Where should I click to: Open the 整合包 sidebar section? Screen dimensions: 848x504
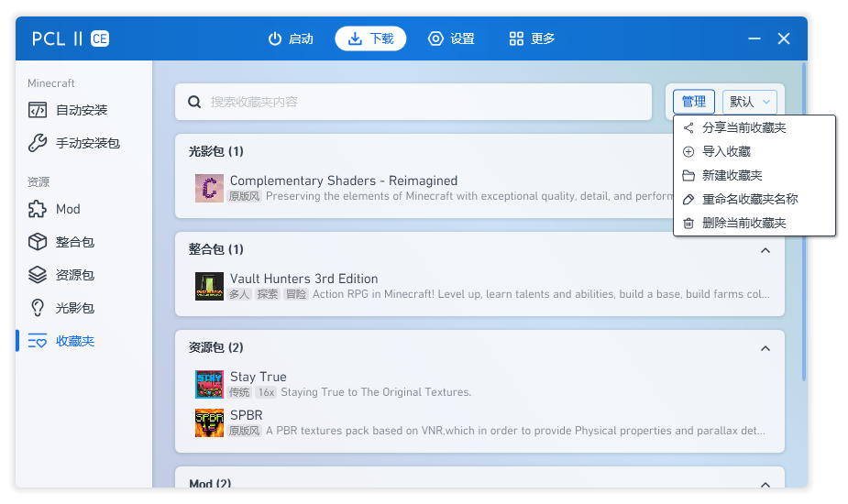coord(74,242)
